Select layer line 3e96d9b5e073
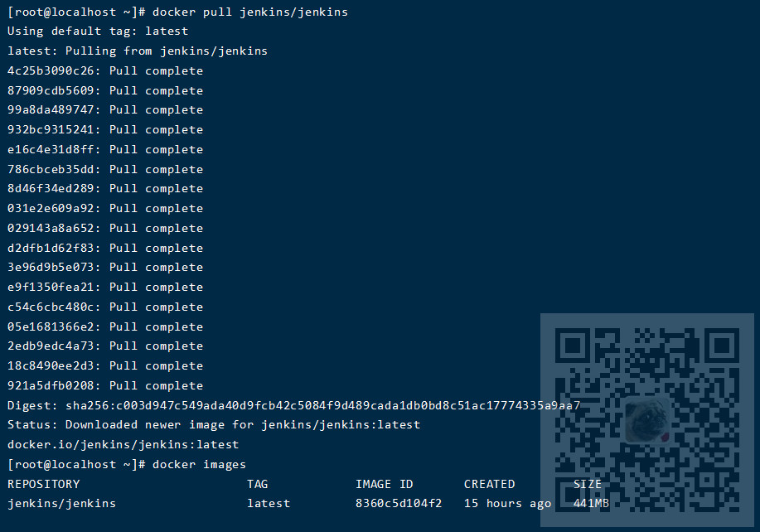The width and height of the screenshot is (760, 532). tap(105, 268)
